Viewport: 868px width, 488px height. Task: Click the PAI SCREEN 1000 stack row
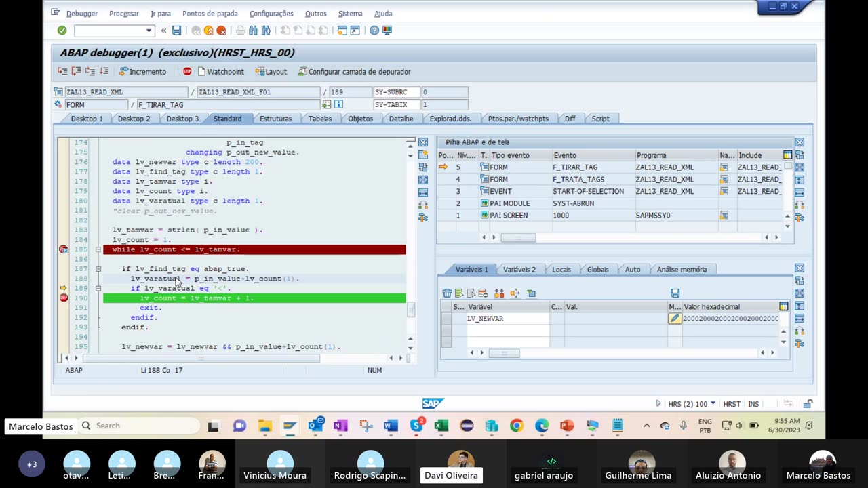tap(610, 216)
